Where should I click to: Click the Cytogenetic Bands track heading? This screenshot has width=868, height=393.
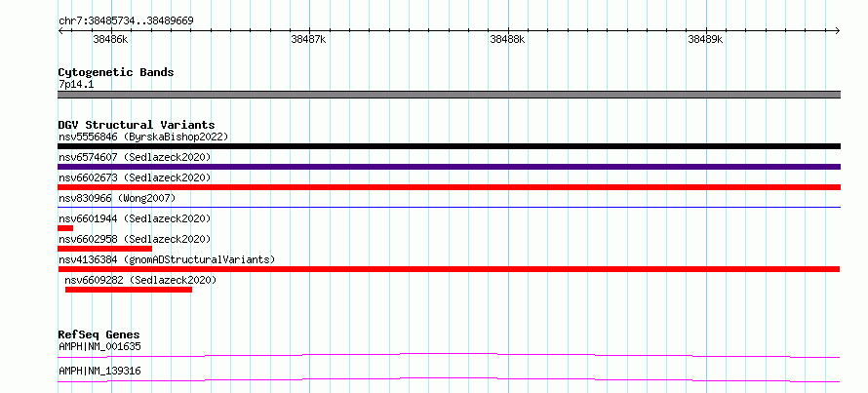coord(116,72)
